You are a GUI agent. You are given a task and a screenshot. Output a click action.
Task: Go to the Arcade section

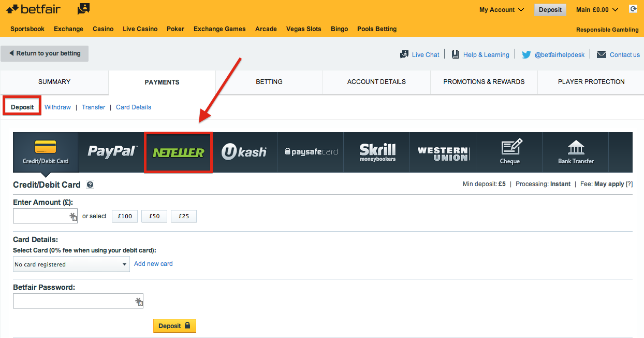(x=266, y=29)
